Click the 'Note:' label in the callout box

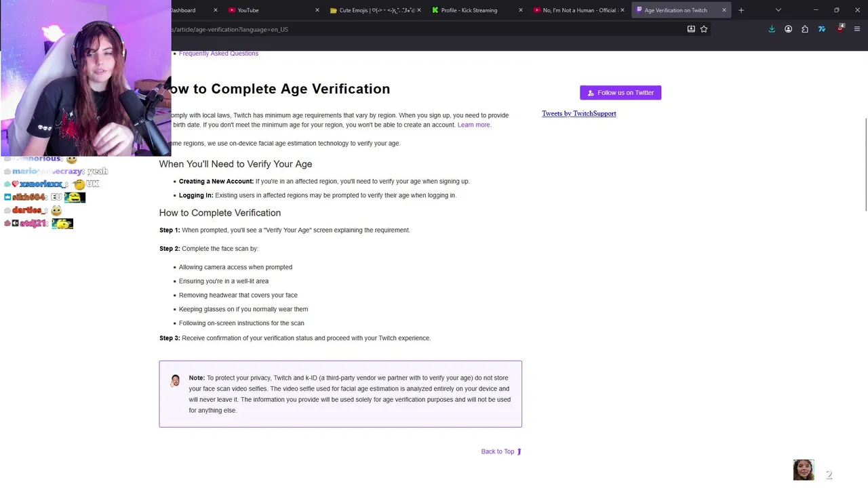point(197,378)
